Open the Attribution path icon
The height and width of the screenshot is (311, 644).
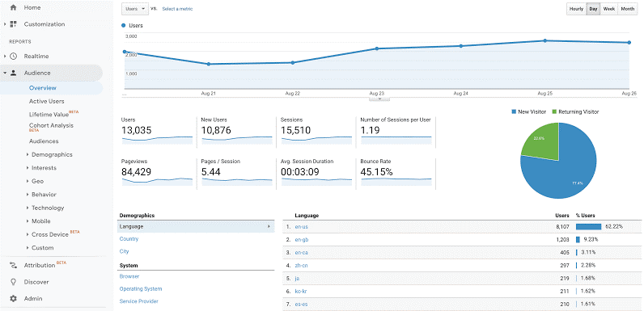(x=13, y=266)
